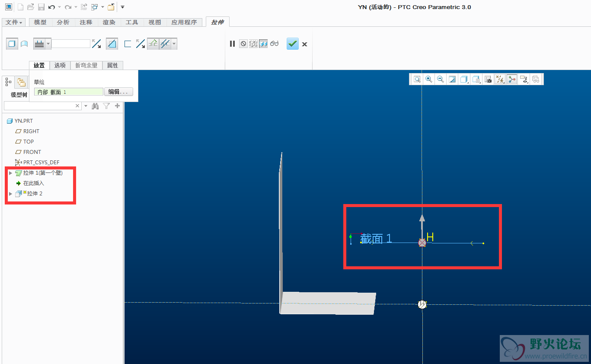Open the 选项 options panel tab
Image resolution: width=591 pixels, height=364 pixels.
(x=60, y=65)
